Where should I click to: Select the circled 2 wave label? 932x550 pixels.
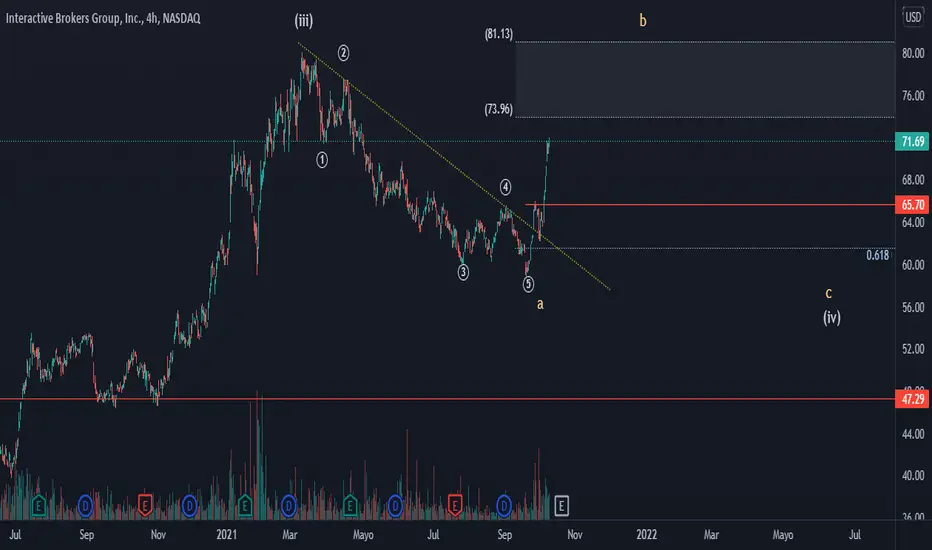344,53
